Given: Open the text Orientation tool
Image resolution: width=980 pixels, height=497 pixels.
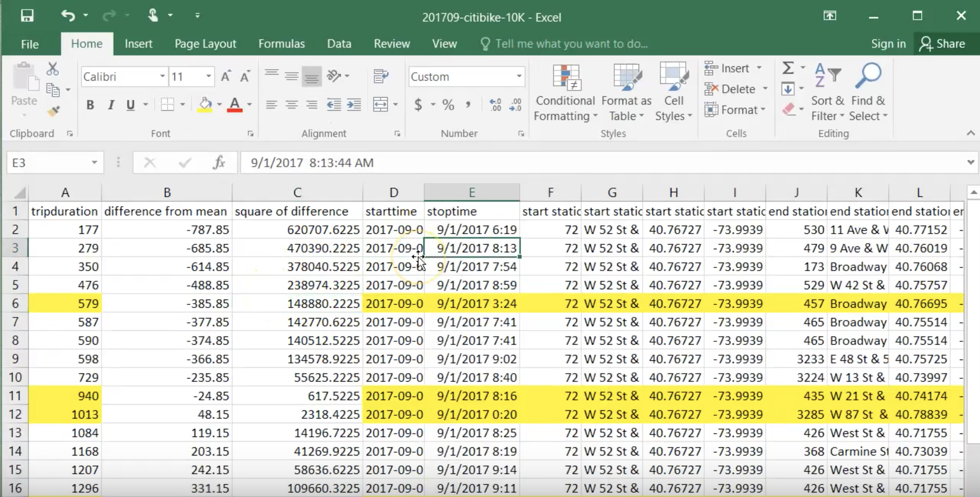Looking at the screenshot, I should pos(335,76).
